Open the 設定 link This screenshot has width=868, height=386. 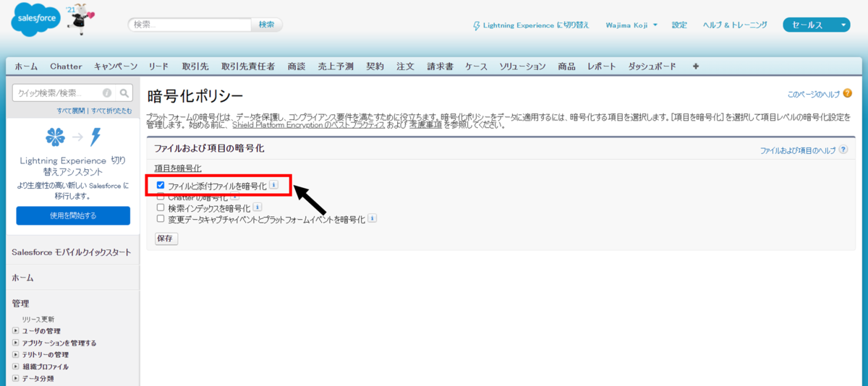[x=679, y=25]
